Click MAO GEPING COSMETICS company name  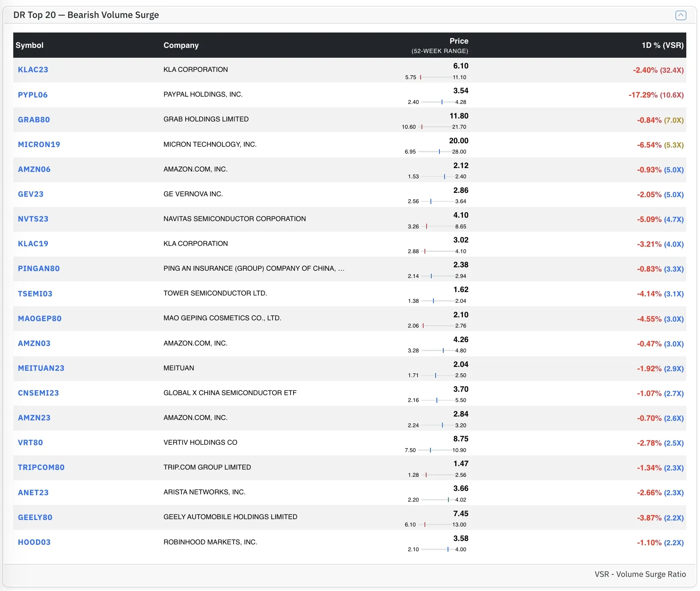click(222, 318)
